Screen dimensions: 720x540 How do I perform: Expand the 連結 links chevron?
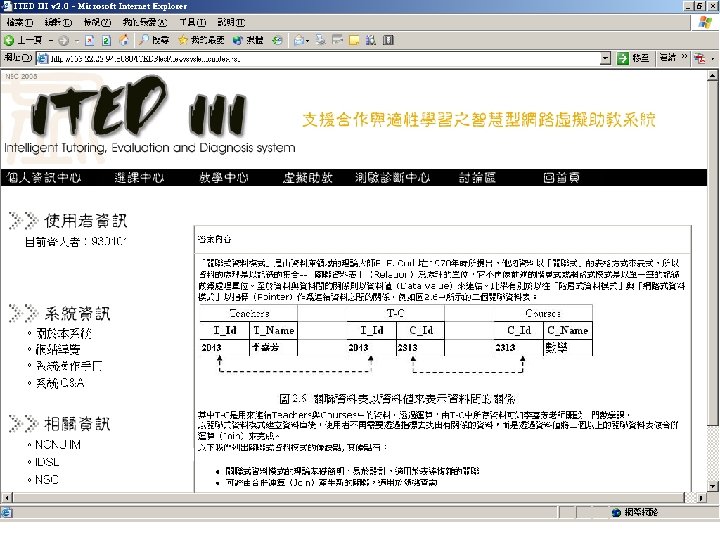(684, 56)
